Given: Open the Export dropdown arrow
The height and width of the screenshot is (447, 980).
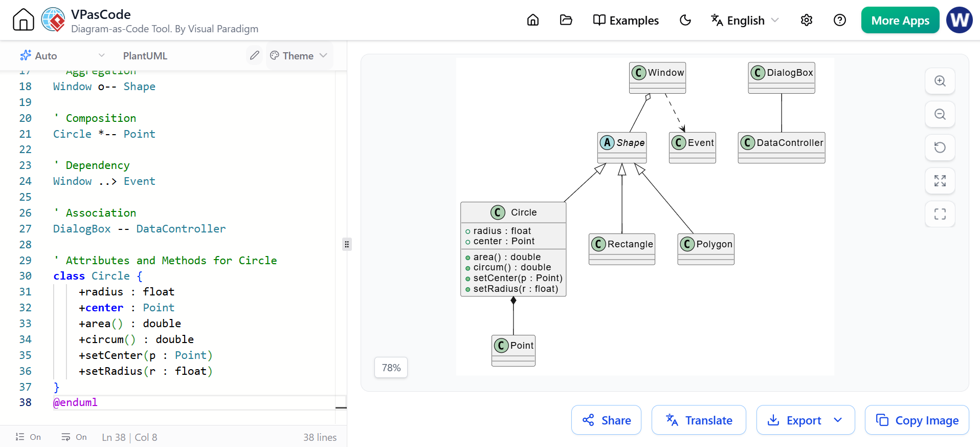Looking at the screenshot, I should (838, 420).
